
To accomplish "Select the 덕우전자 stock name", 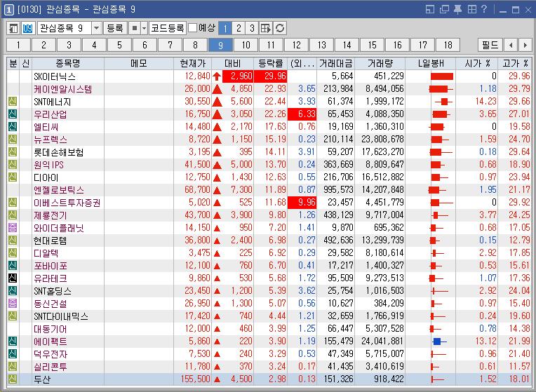I will pyautogui.click(x=51, y=353).
